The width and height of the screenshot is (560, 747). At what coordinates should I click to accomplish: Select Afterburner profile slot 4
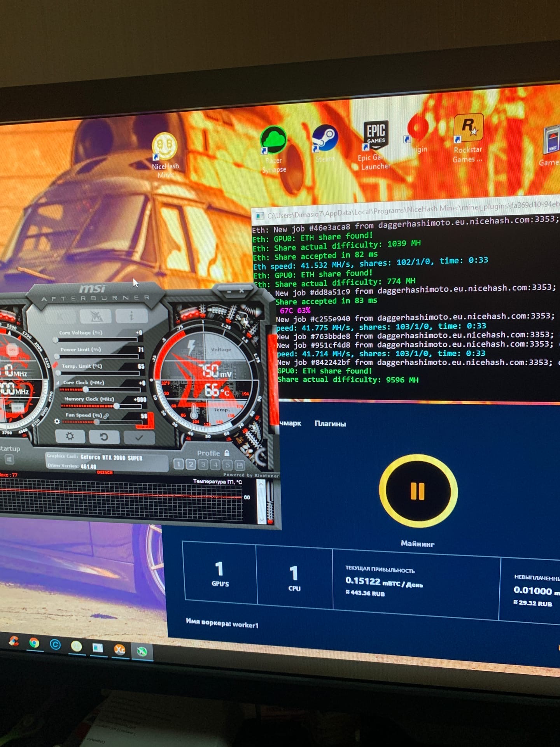point(215,464)
